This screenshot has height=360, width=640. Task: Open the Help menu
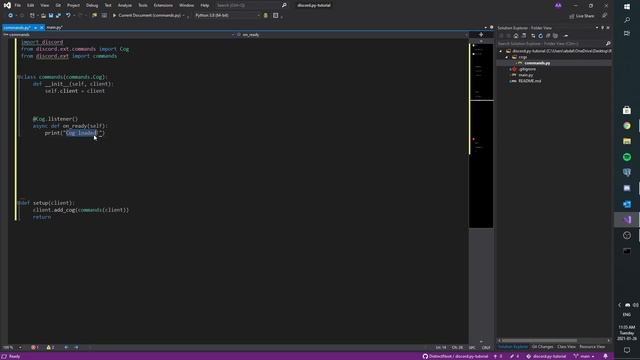(204, 5)
